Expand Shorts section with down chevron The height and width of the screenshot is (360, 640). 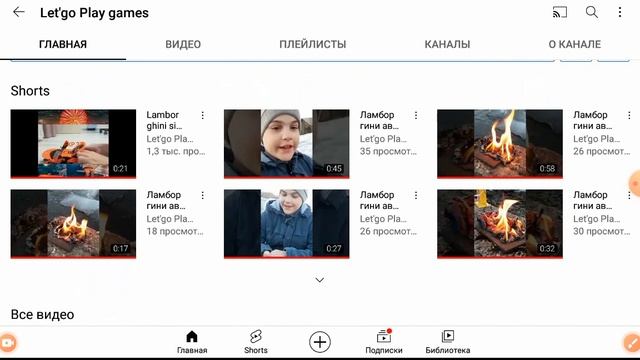[320, 280]
